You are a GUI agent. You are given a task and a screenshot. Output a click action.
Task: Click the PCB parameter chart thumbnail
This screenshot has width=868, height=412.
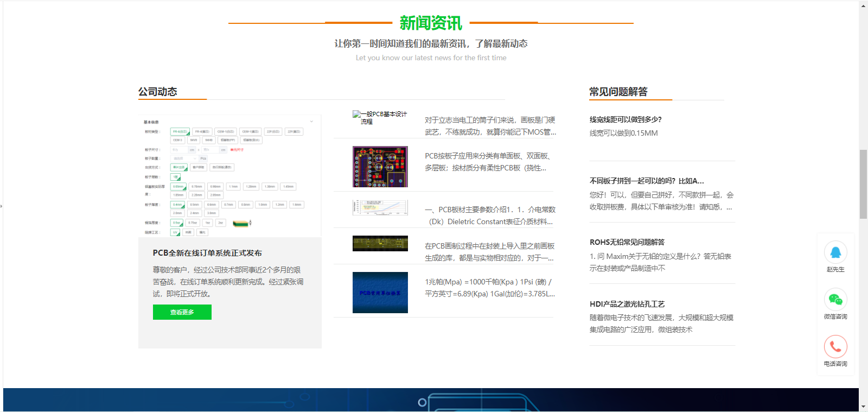380,207
